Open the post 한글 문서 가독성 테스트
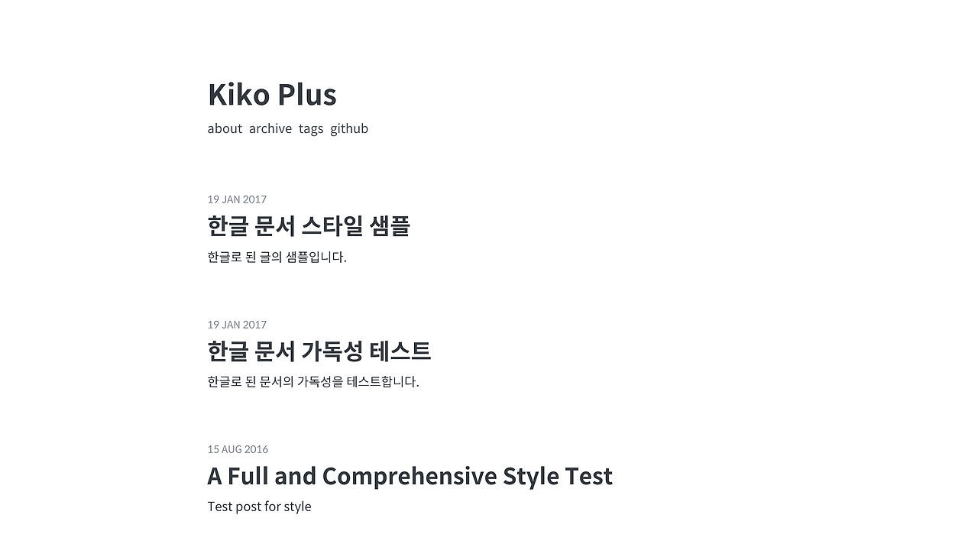Image resolution: width=978 pixels, height=560 pixels. point(319,351)
